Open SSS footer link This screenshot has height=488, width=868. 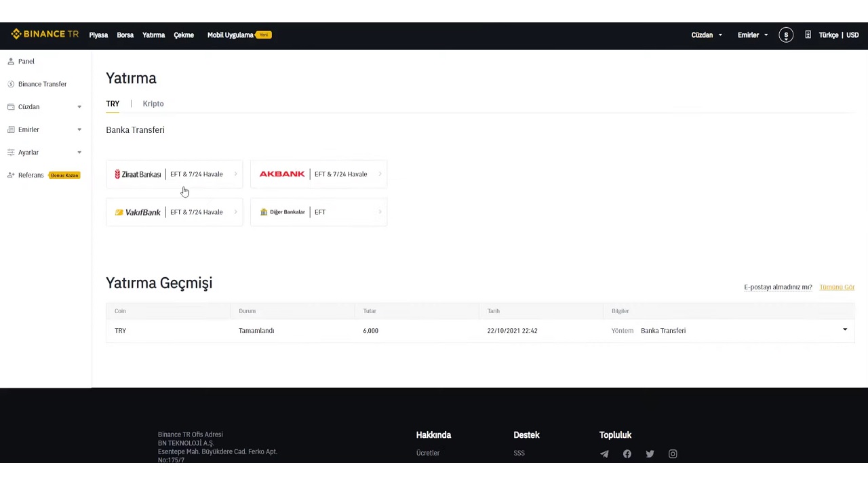click(x=519, y=453)
